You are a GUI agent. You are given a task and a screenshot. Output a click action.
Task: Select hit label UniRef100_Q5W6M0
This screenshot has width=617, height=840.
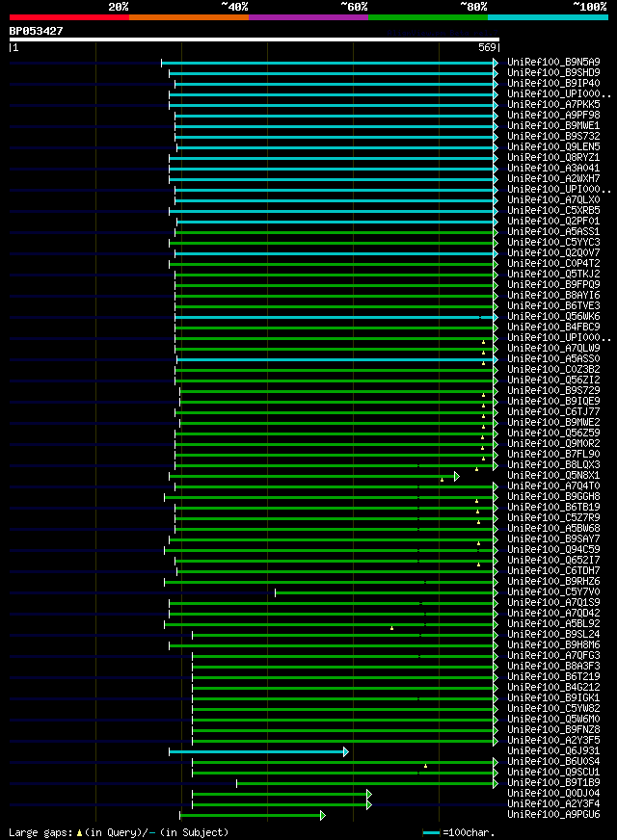553,719
